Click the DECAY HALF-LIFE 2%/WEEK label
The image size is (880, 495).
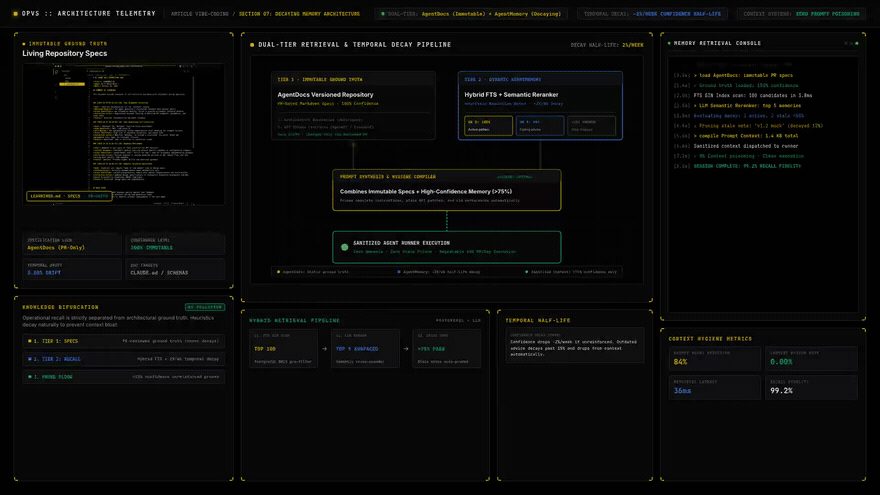click(607, 45)
